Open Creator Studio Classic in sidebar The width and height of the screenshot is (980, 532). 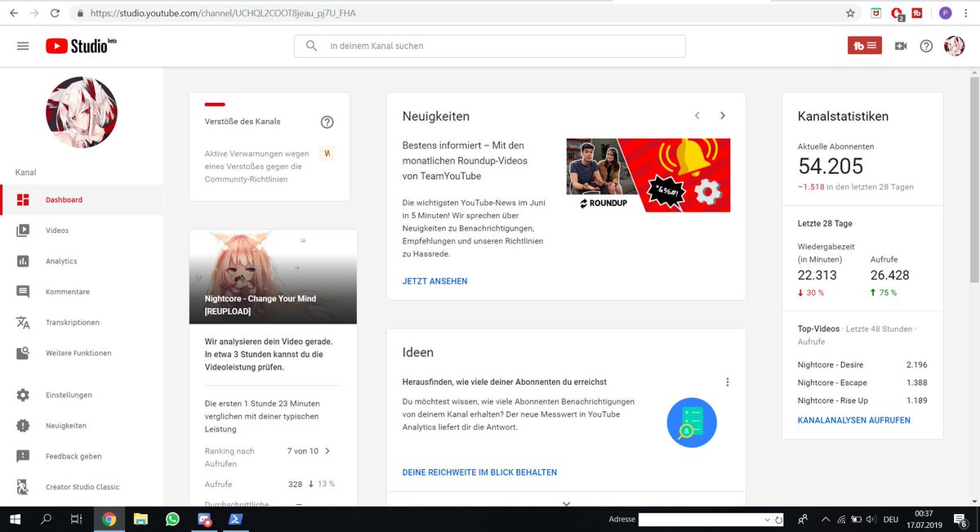pyautogui.click(x=82, y=487)
